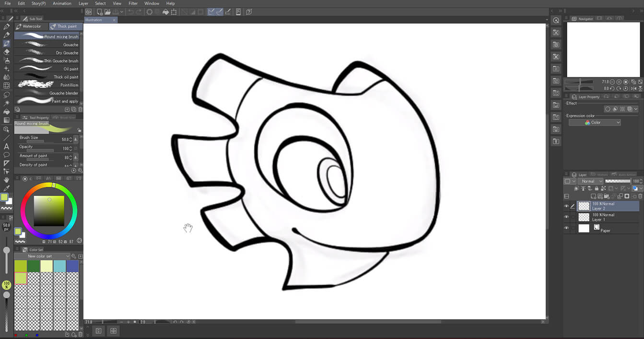Toggle visibility of Layer 1
644x339 pixels.
566,217
